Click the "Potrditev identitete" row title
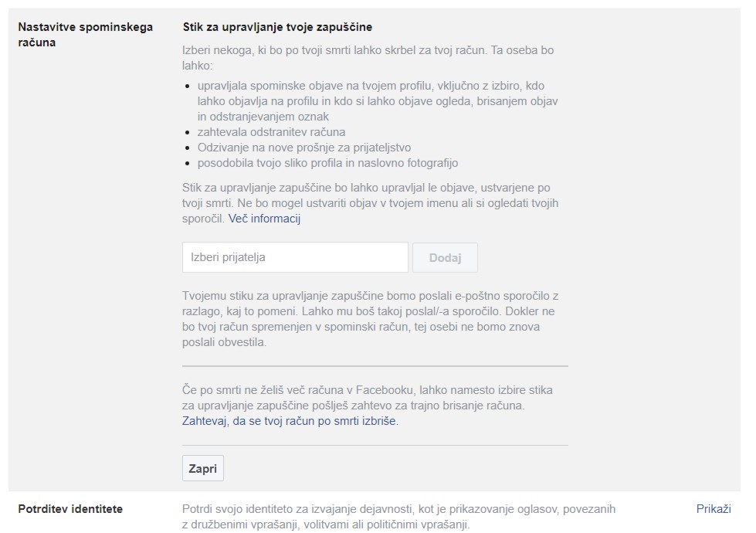This screenshot has width=756, height=533. (70, 508)
